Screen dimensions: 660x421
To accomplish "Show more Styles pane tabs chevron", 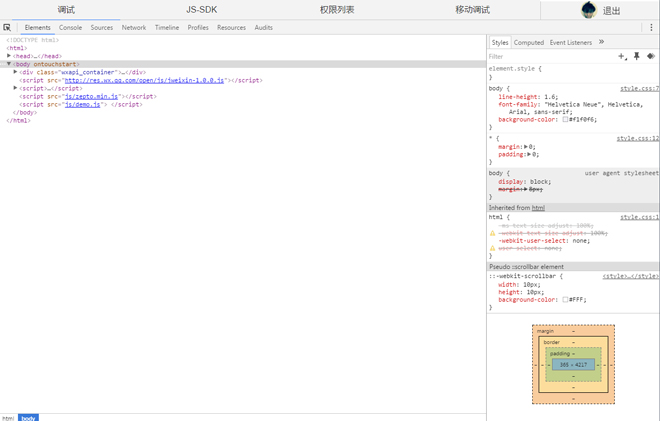I will 601,42.
